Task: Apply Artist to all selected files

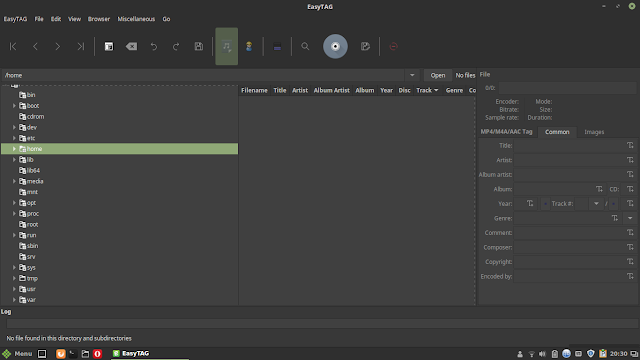Action: [x=630, y=160]
